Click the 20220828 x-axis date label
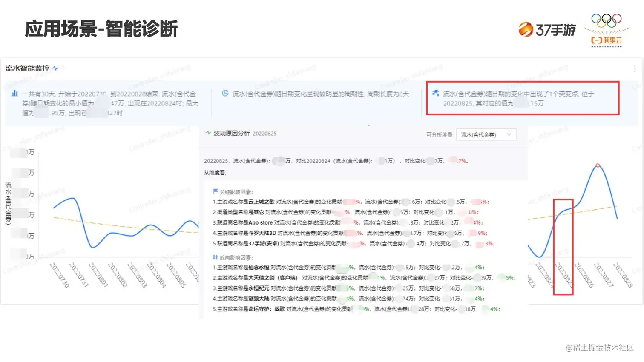 [623, 275]
